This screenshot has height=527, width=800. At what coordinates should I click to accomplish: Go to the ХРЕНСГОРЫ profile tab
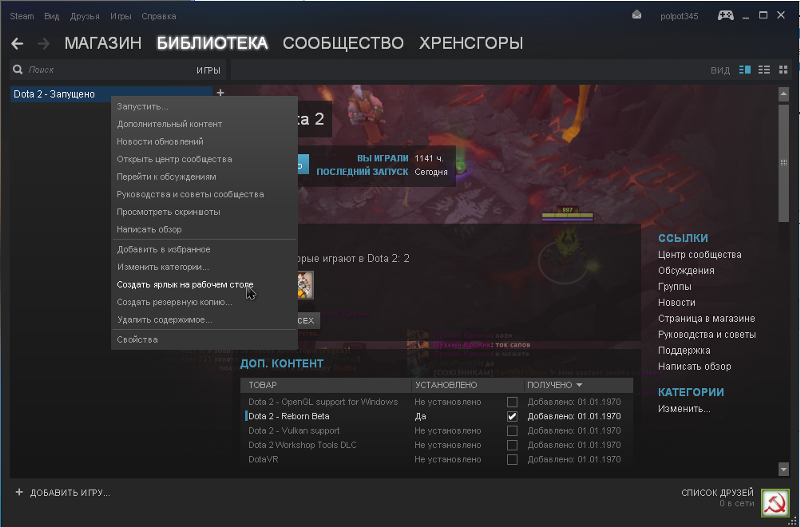[471, 43]
